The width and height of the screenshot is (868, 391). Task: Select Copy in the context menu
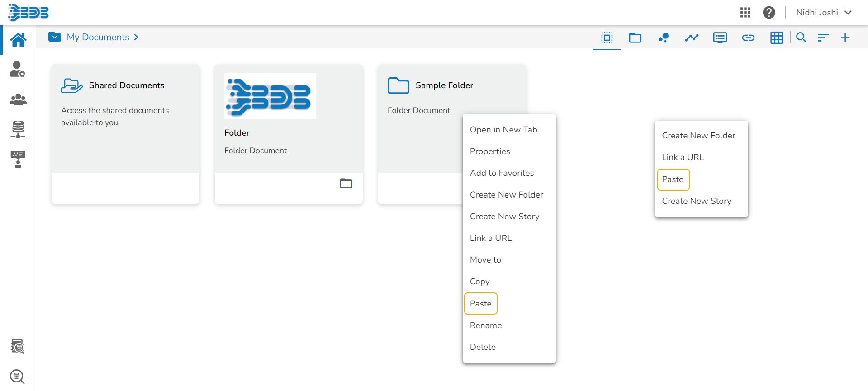coord(479,282)
